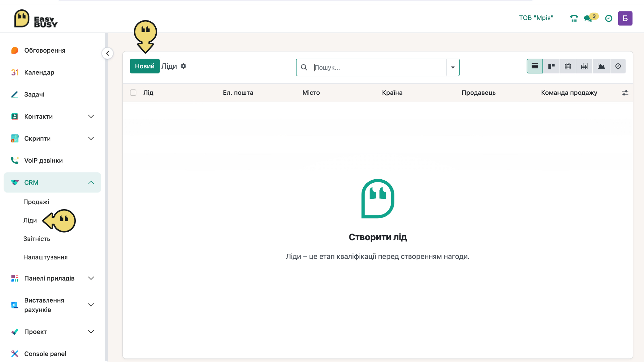Expand the search filter dropdown arrow

pos(453,67)
